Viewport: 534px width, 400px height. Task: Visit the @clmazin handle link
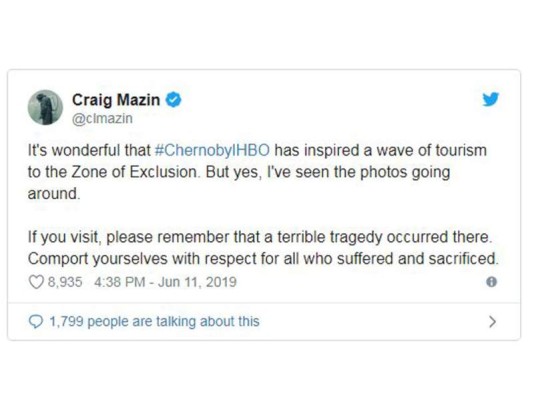click(x=102, y=118)
